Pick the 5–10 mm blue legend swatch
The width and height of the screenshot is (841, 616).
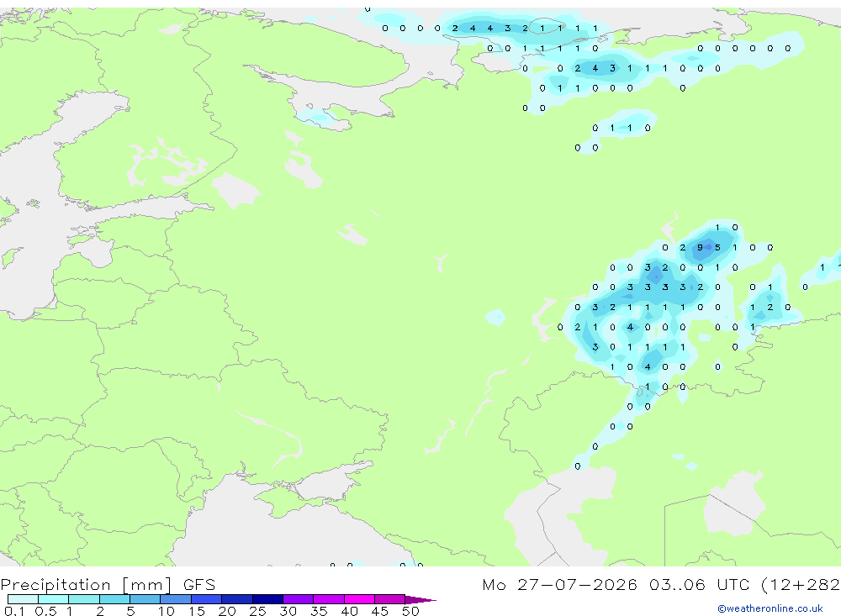pyautogui.click(x=145, y=599)
